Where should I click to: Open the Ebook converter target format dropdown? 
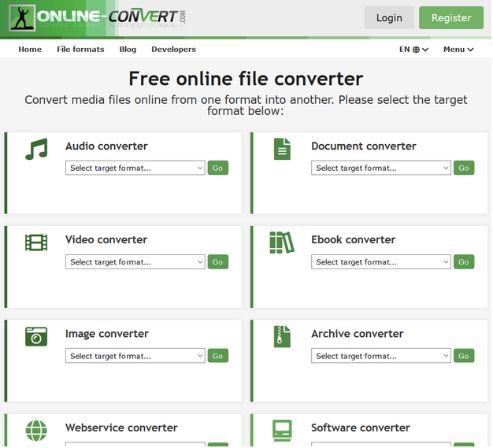pyautogui.click(x=381, y=262)
